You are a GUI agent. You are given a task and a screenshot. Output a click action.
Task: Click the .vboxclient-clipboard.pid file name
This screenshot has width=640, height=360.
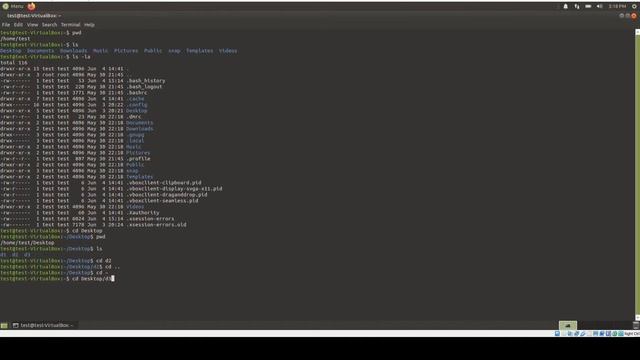pos(164,182)
